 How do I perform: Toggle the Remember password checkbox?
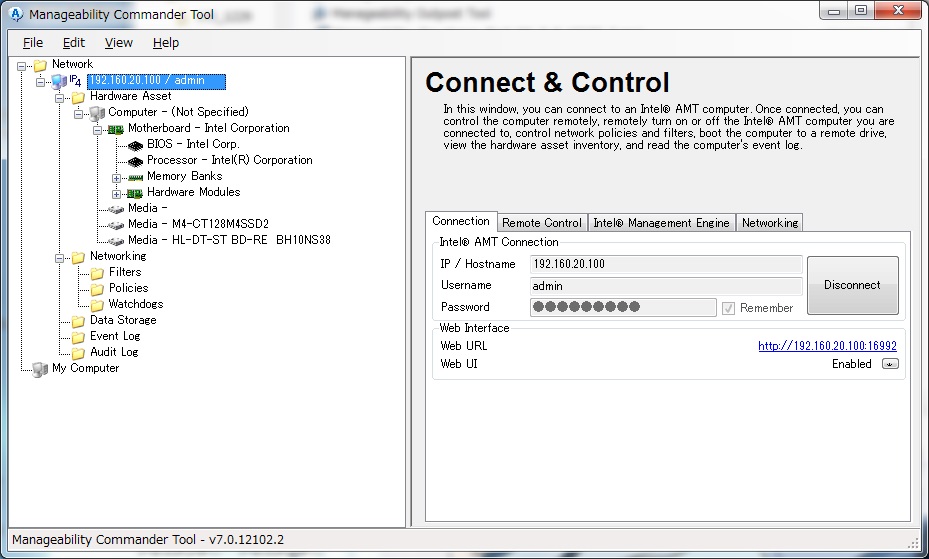pos(728,308)
